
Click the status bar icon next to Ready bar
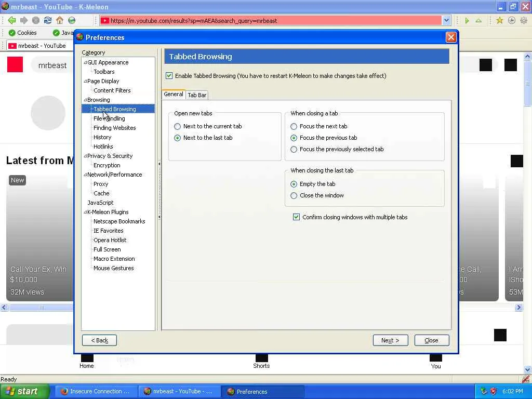(x=526, y=379)
